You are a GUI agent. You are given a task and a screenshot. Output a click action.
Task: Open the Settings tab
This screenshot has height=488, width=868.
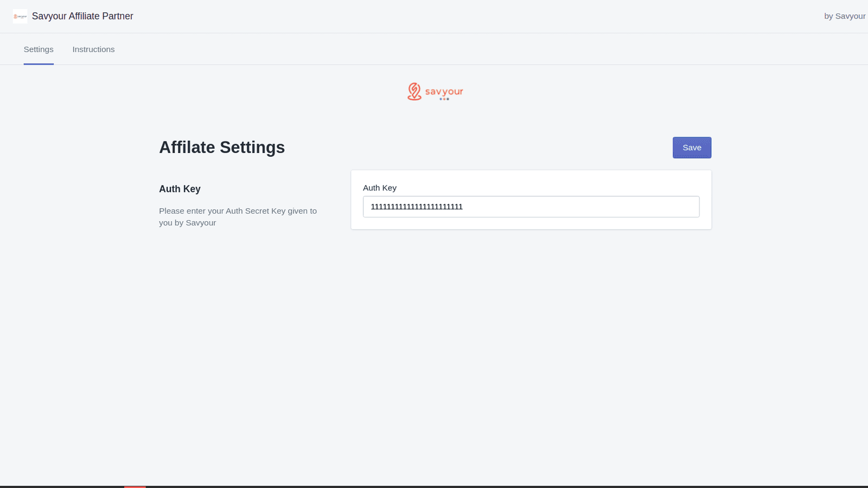pyautogui.click(x=38, y=49)
